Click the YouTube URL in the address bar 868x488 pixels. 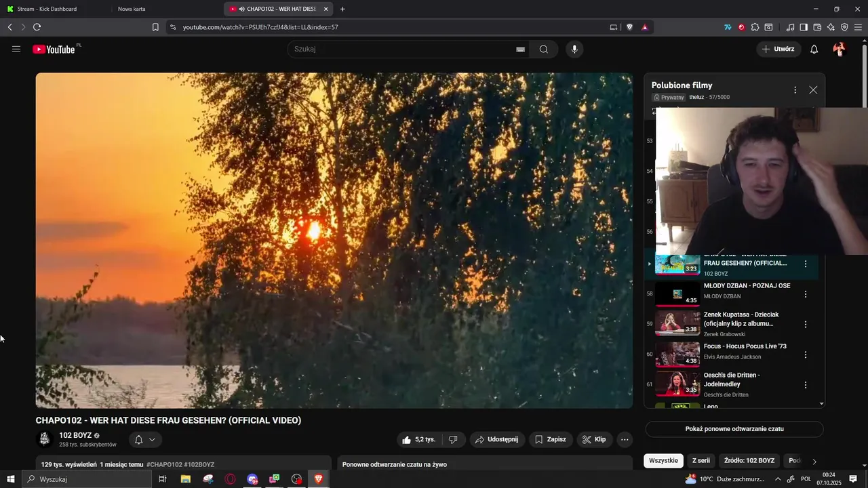coord(260,27)
